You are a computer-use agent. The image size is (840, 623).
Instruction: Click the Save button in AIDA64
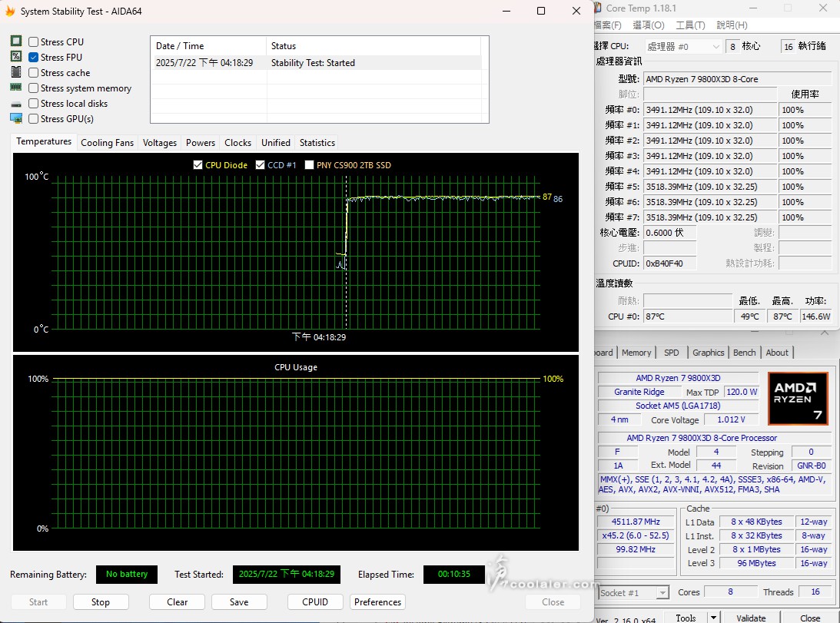point(239,602)
